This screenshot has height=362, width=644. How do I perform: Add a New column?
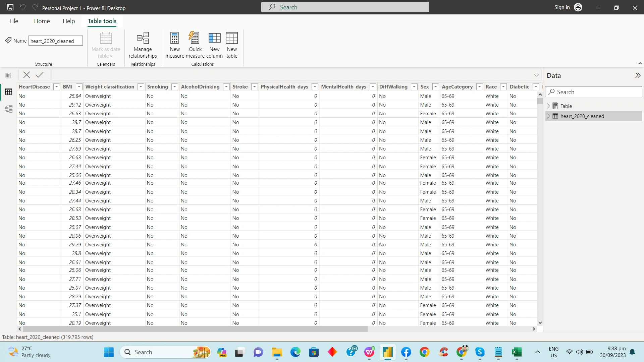[215, 45]
